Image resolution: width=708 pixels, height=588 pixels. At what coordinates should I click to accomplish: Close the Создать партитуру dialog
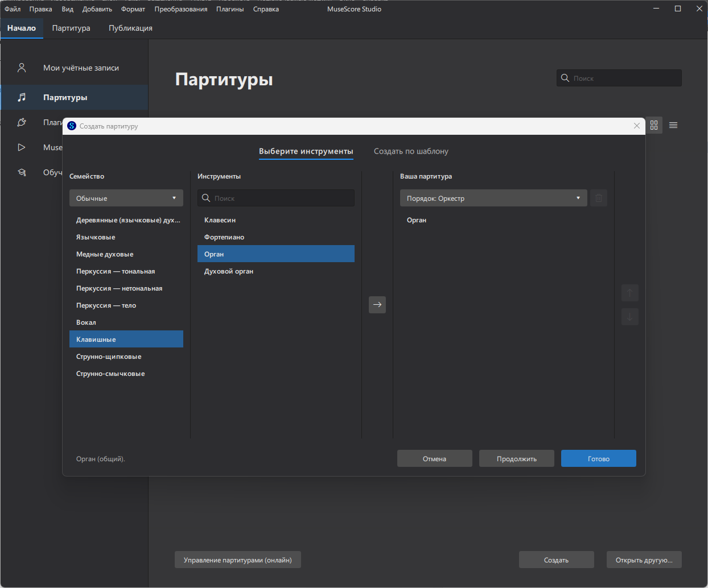(x=637, y=126)
